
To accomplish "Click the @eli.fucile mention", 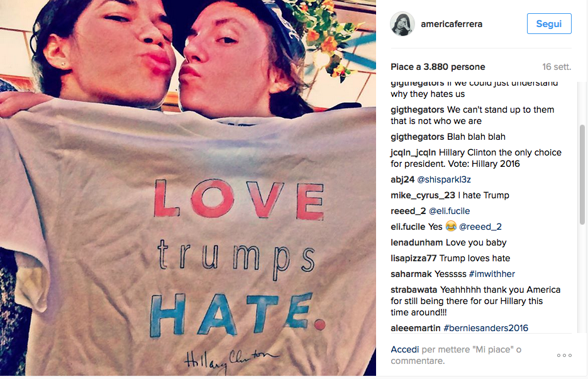I will 449,211.
